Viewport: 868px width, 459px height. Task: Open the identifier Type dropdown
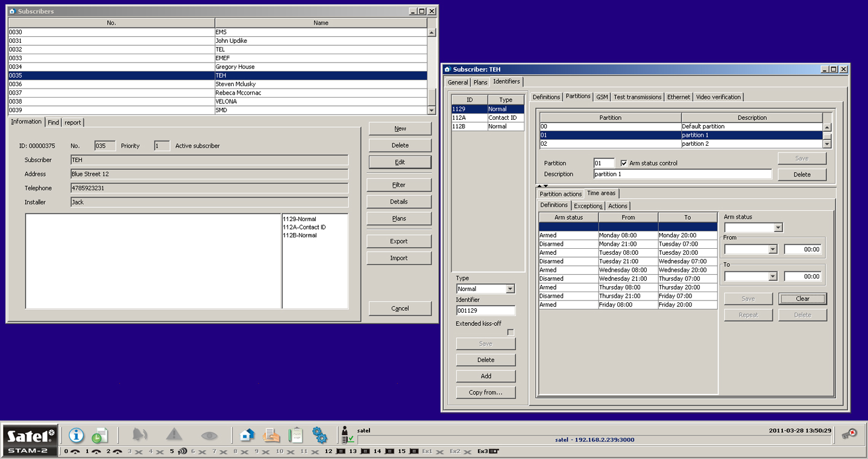pos(510,289)
